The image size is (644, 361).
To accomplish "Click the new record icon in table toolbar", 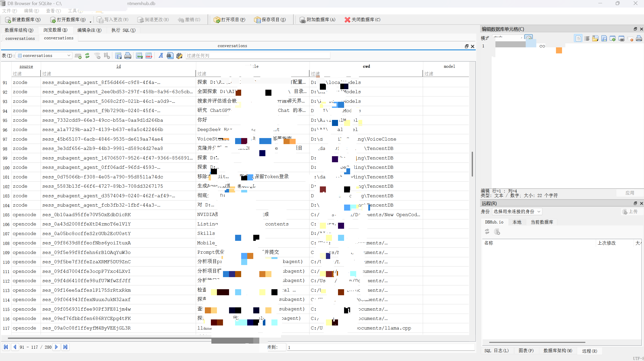I will point(78,56).
